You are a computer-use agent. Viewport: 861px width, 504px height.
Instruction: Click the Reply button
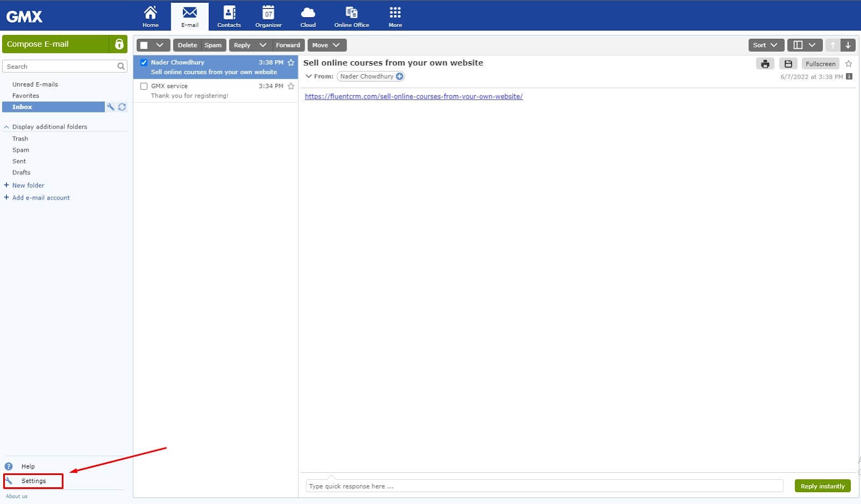[242, 45]
